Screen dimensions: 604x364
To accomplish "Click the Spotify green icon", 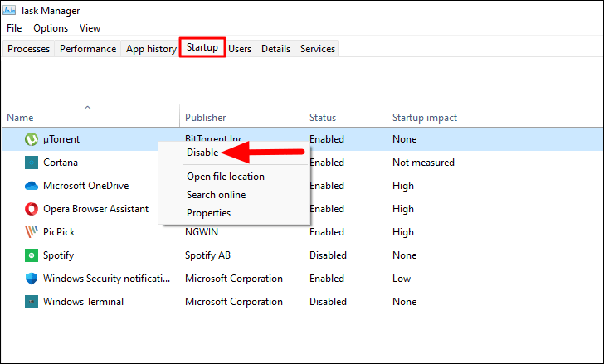I will tap(32, 255).
